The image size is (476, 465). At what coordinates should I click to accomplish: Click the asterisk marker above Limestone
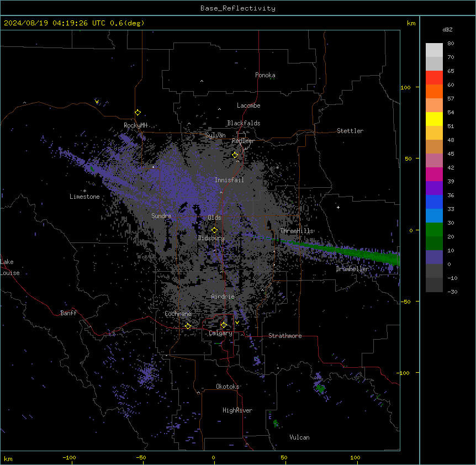[84, 191]
